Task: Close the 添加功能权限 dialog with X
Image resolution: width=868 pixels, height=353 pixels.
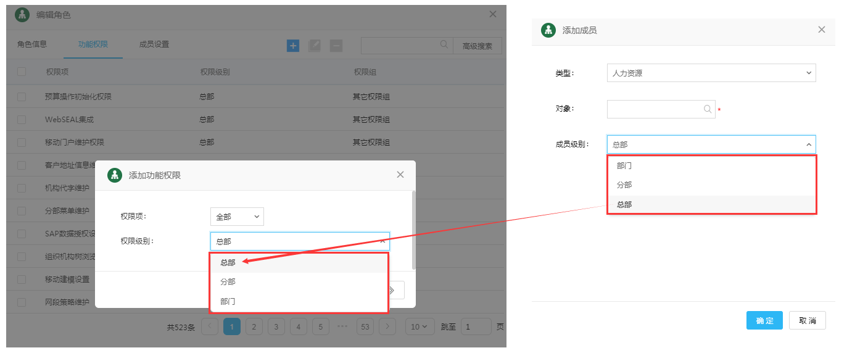Action: click(400, 175)
